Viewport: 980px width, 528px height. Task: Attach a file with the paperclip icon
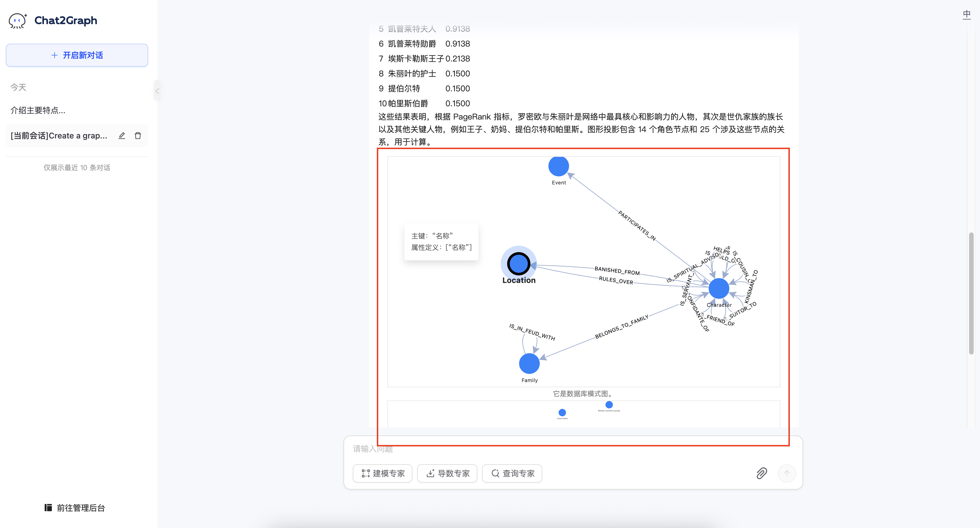coord(762,474)
